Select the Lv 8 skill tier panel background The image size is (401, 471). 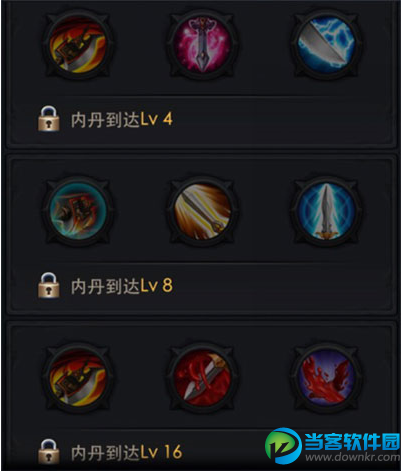[201, 235]
